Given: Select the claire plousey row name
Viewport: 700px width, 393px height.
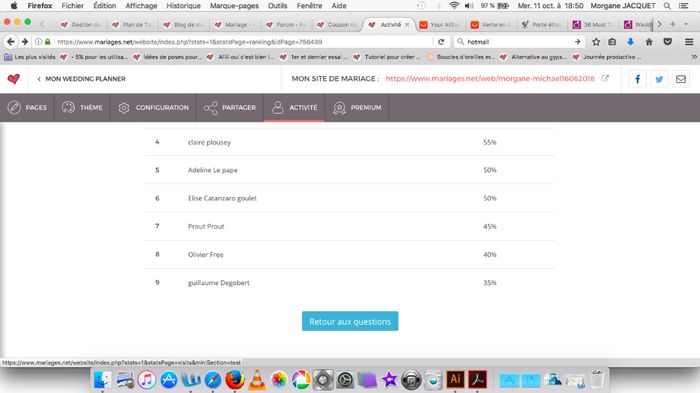Looking at the screenshot, I should click(209, 142).
